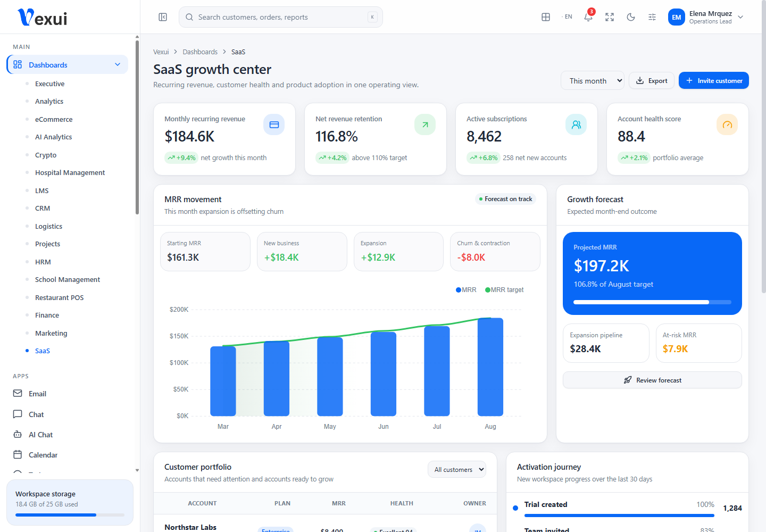The height and width of the screenshot is (532, 766).
Task: Follow the Dashboards breadcrumb link
Action: click(200, 52)
